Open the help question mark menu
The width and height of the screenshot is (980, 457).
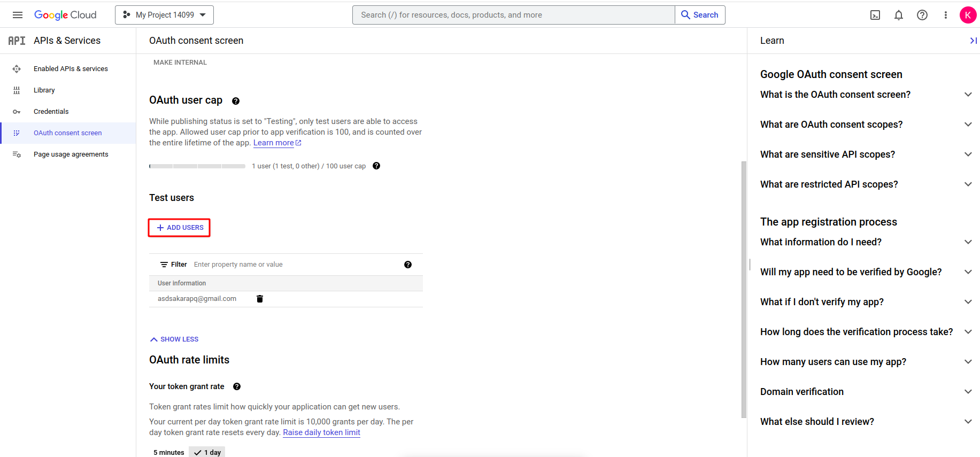(922, 15)
